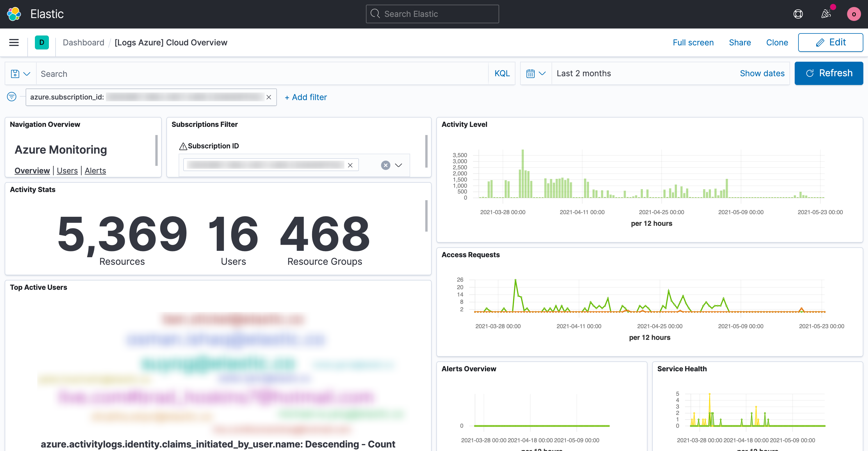868x451 pixels.
Task: Click the Subscriptions Filter panel scrollbar
Action: [x=426, y=151]
